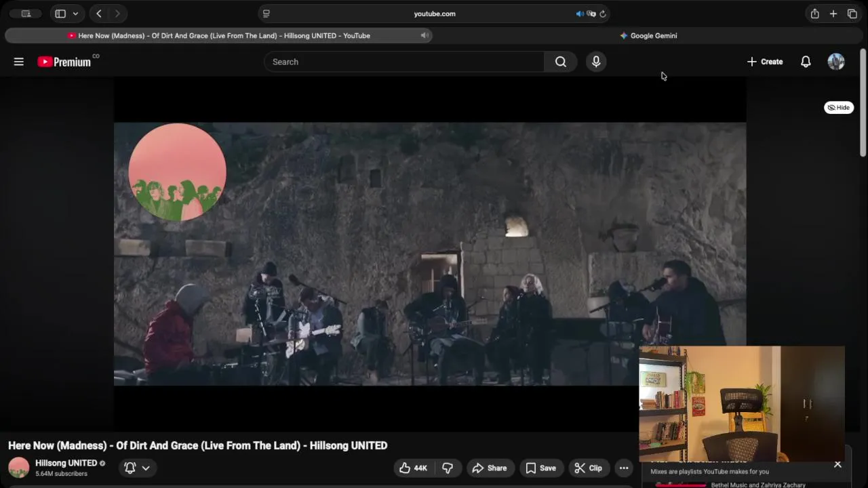Click the Share button

tap(490, 468)
